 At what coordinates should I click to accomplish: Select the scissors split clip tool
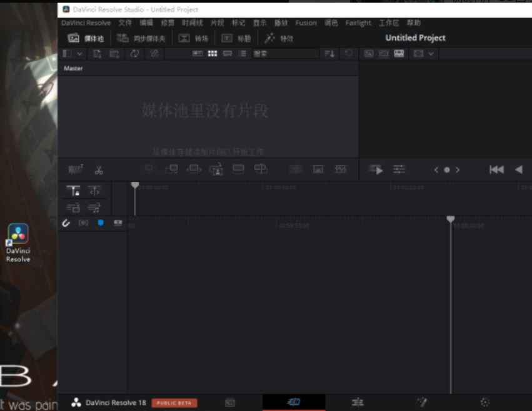(x=98, y=169)
